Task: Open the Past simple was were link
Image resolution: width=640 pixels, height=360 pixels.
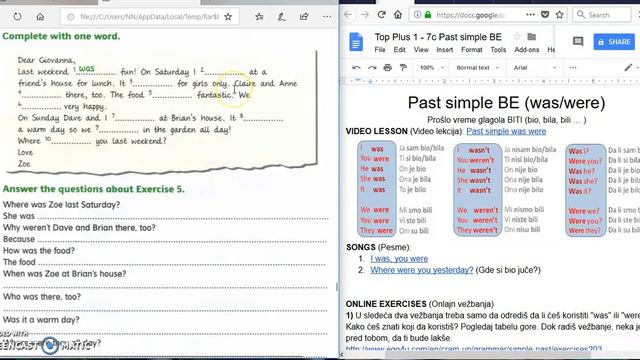Action: point(506,131)
